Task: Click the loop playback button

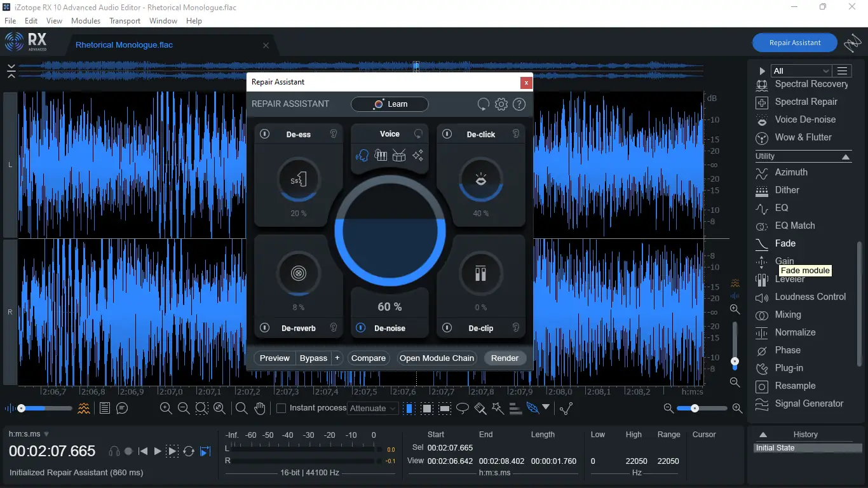Action: [x=189, y=451]
